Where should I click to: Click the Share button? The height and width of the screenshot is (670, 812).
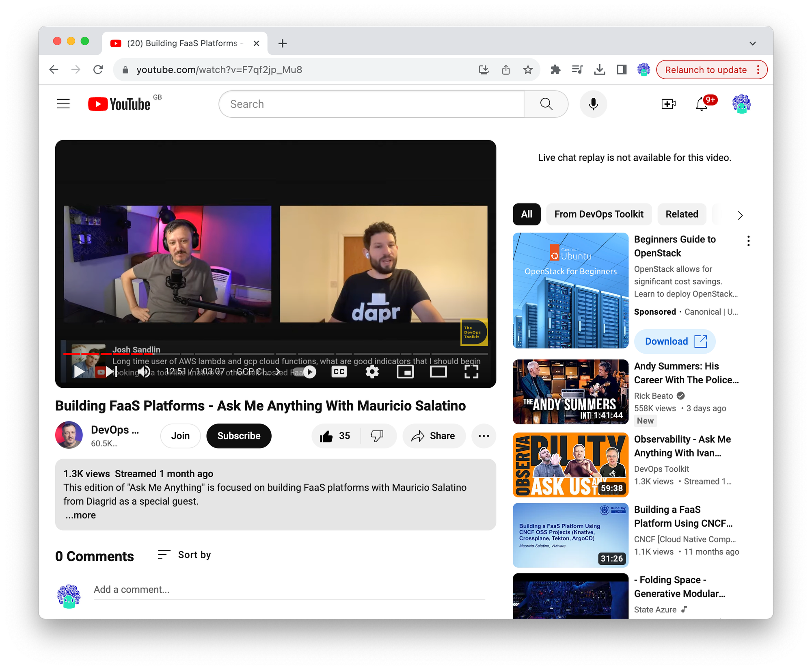[x=434, y=436]
